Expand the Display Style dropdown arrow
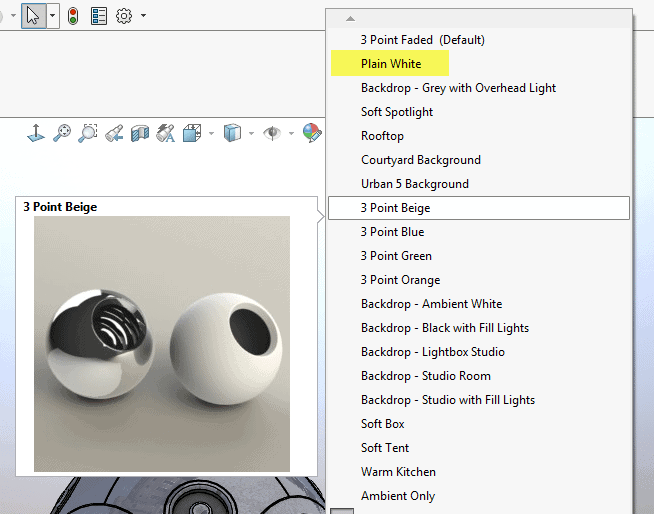Screen dimensions: 654x514 251,133
